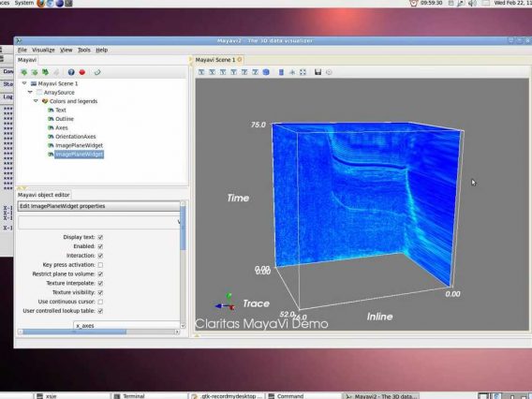Toggle parallel projection in scene toolbar
The height and width of the screenshot is (399, 532).
tap(281, 72)
